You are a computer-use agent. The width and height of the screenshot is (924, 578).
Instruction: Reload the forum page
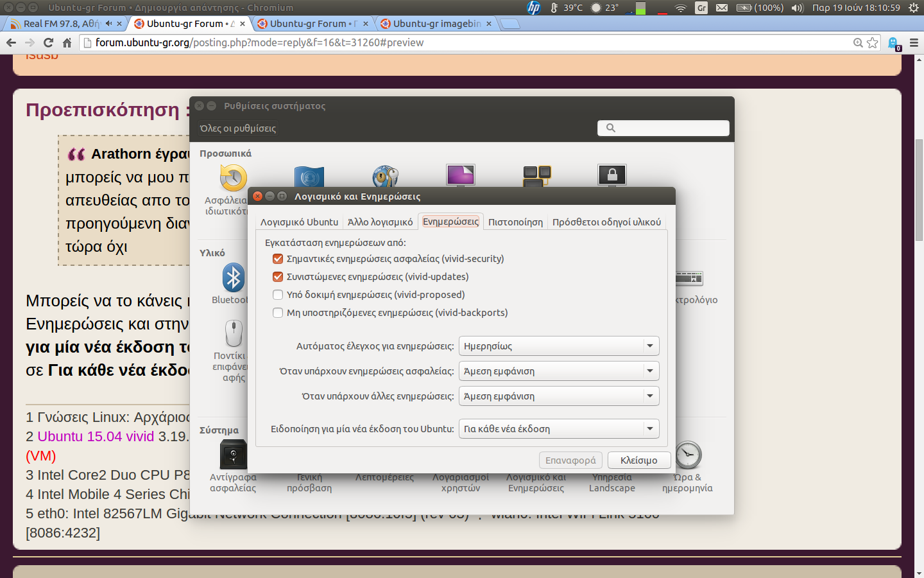point(48,42)
